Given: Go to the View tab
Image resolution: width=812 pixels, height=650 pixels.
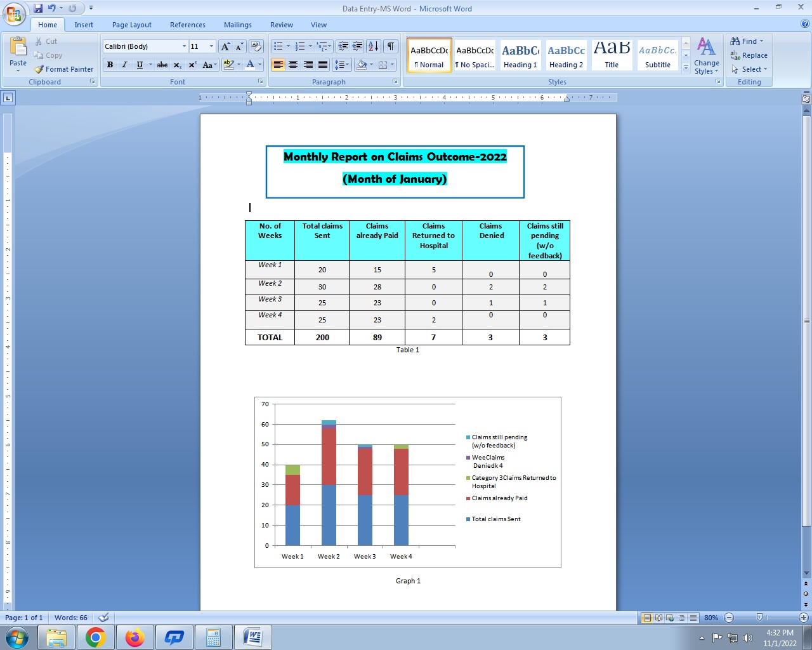Looking at the screenshot, I should (319, 25).
